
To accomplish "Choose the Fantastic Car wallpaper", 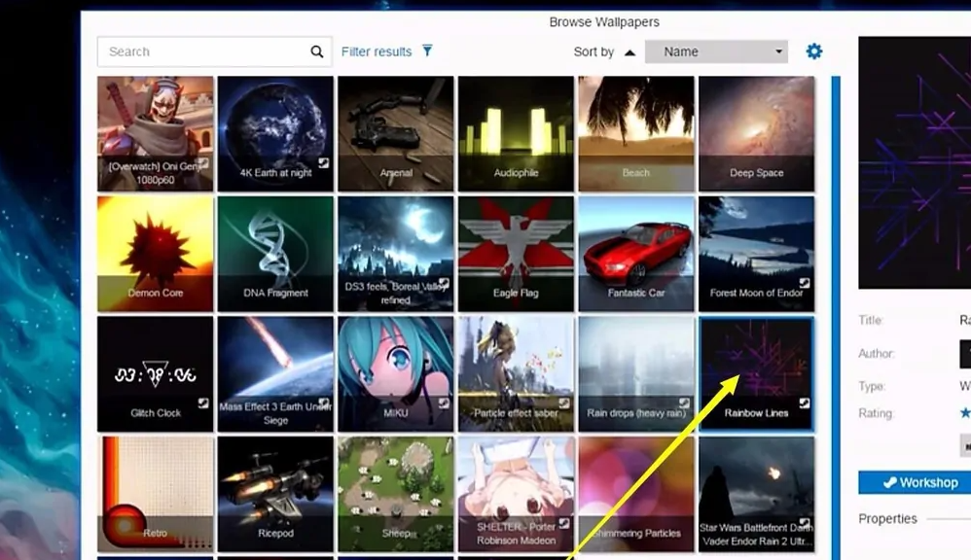I will click(x=636, y=253).
